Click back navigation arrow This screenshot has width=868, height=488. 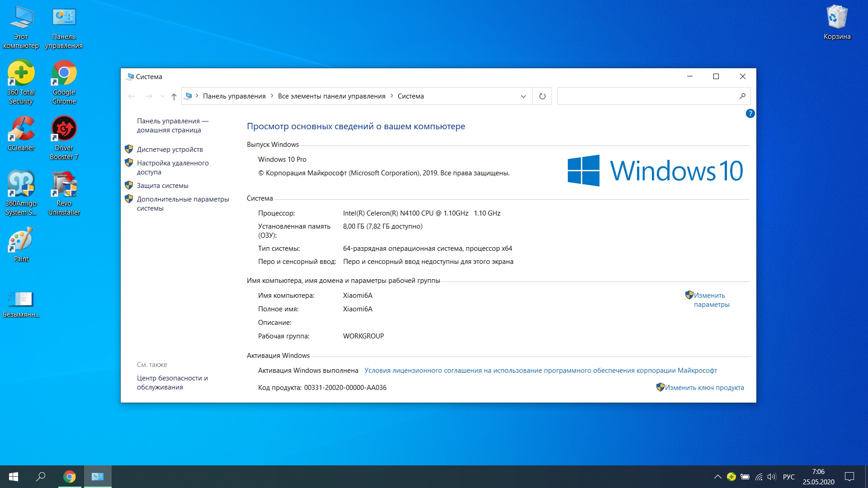click(x=132, y=96)
